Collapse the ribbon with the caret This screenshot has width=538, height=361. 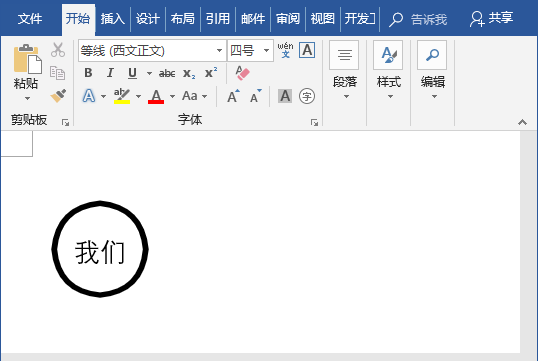(x=522, y=122)
